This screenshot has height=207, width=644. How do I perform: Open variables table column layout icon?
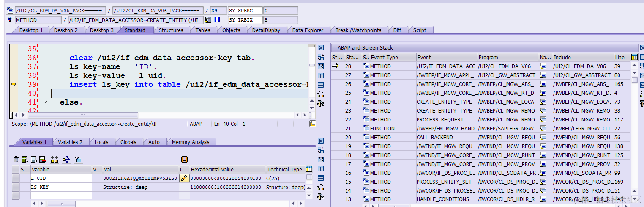pyautogui.click(x=309, y=169)
